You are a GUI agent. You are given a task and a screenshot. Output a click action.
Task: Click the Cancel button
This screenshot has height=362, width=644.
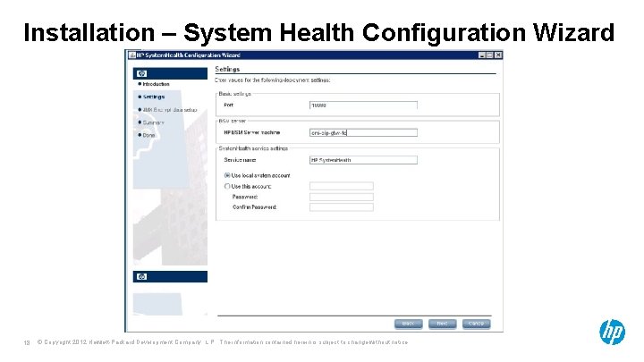point(476,324)
